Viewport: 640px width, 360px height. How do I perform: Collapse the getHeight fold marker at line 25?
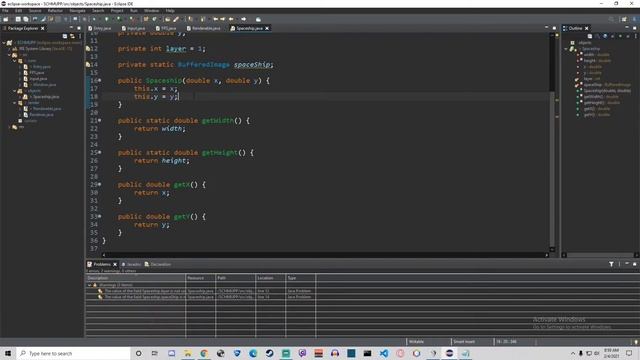(100, 152)
